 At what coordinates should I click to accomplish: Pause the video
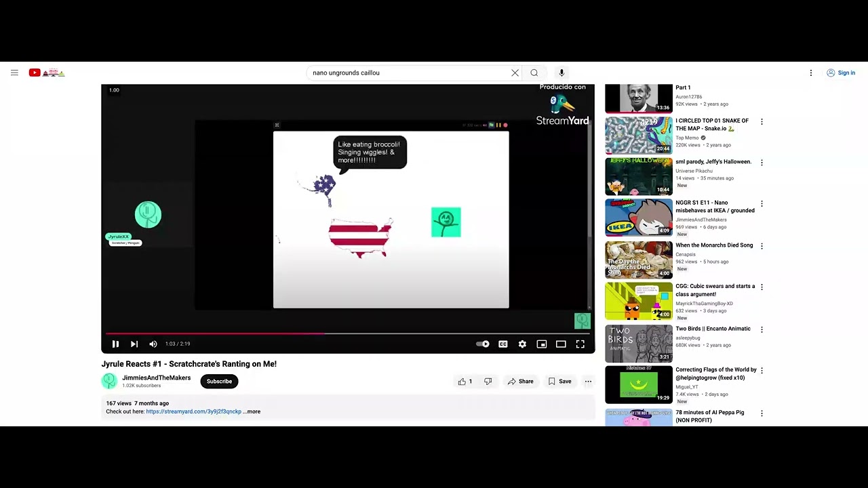115,344
